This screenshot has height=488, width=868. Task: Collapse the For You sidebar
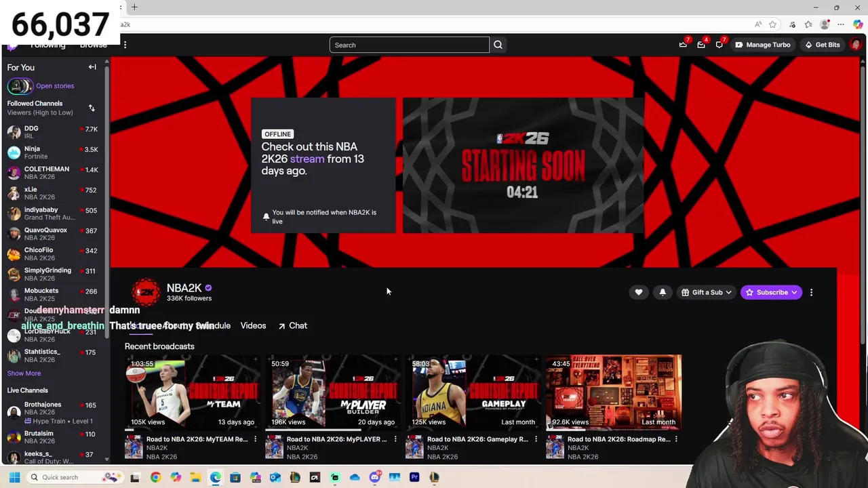point(92,67)
